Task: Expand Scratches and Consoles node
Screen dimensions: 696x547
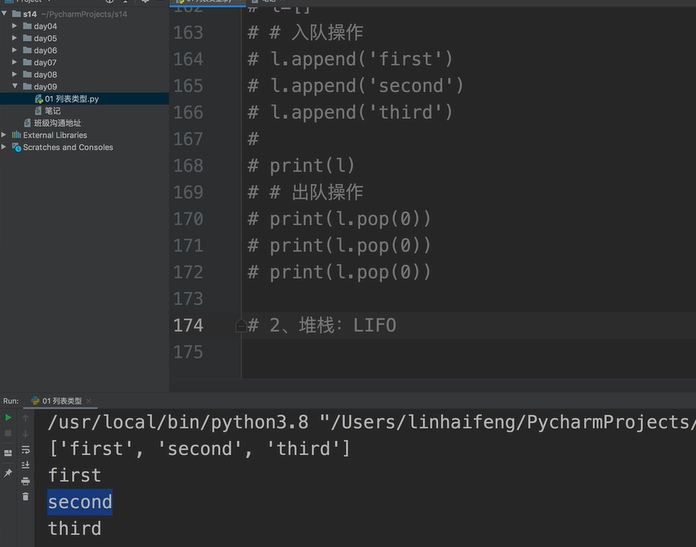Action: click(5, 147)
